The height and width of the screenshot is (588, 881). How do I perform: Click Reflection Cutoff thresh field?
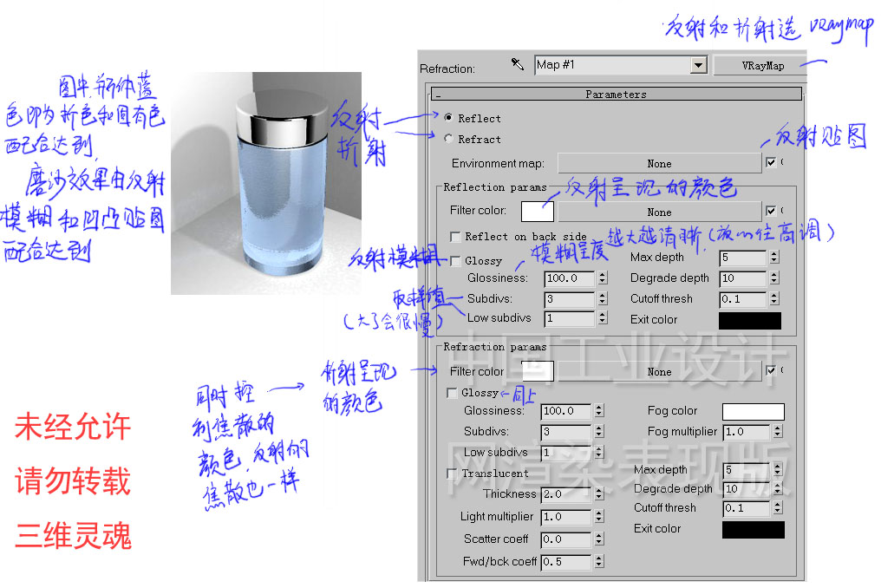click(743, 299)
